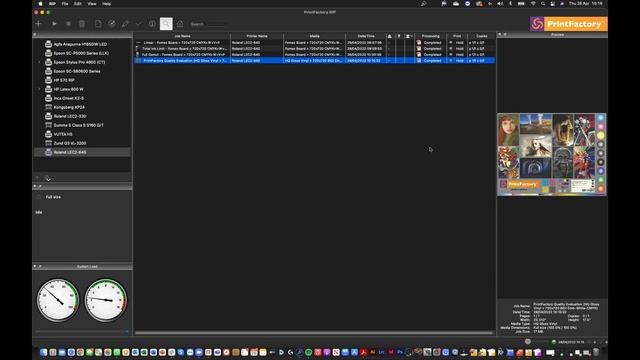
Task: Open the Edit menu
Action: point(78,4)
